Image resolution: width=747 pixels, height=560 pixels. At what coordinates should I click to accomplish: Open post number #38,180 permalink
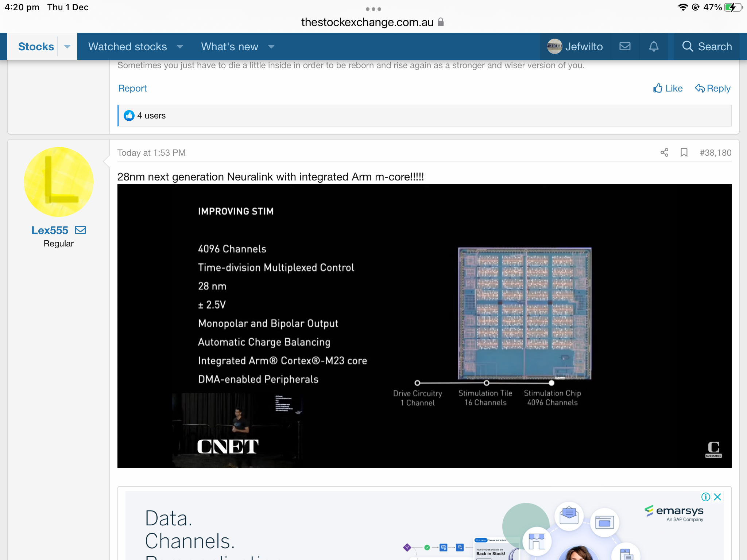point(715,153)
